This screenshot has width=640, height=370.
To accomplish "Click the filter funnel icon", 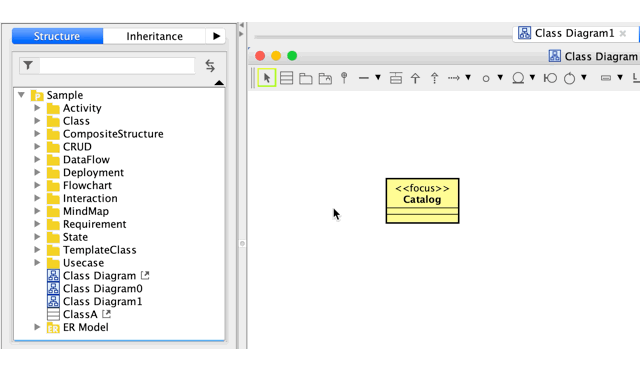I will 28,65.
